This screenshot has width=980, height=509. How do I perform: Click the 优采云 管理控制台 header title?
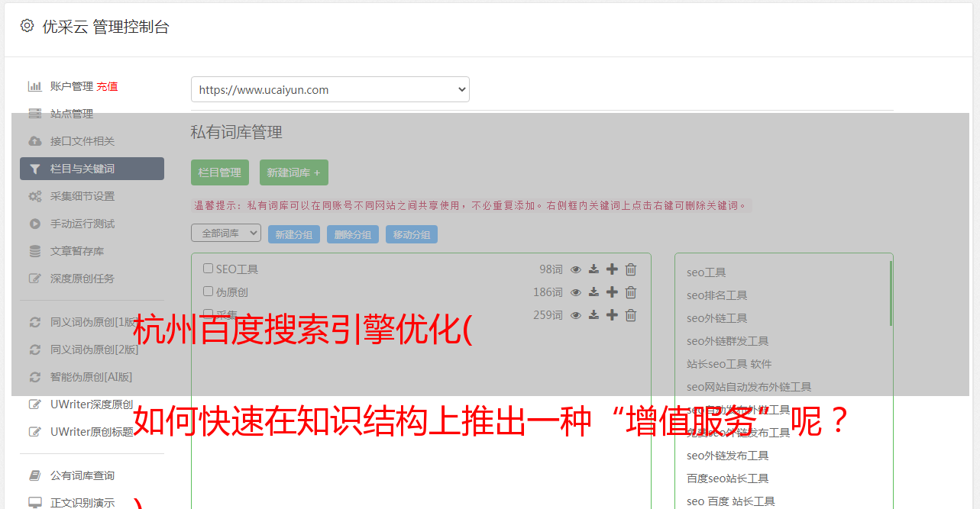[x=105, y=27]
